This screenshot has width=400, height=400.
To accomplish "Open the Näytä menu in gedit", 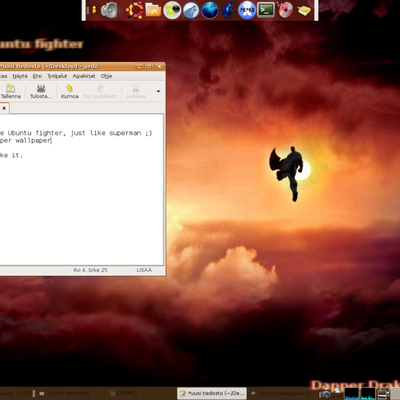I will [x=20, y=76].
